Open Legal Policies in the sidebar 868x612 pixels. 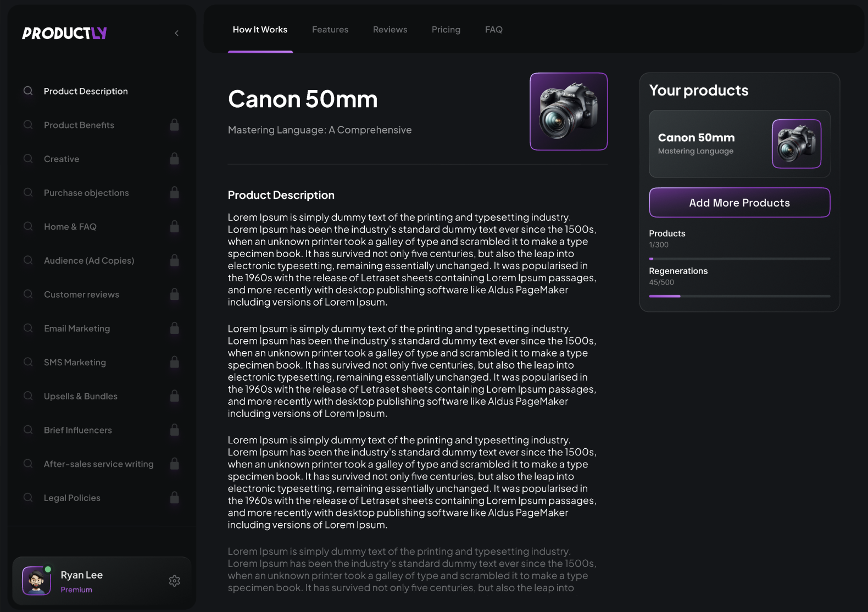point(72,498)
